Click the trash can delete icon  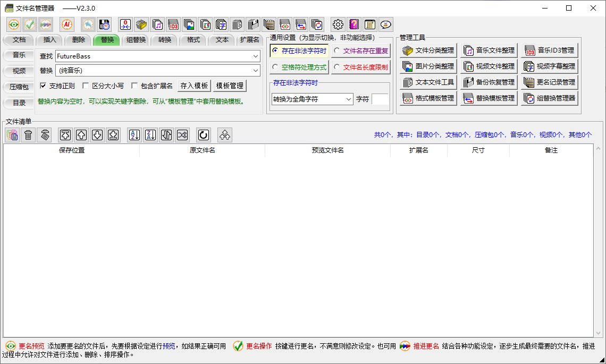pos(28,135)
